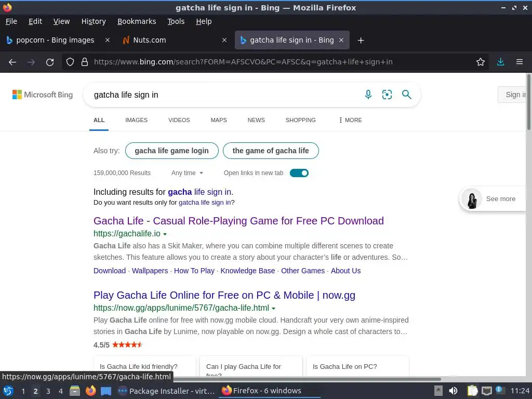Open Is Gacha Life kid friendly question
This screenshot has width=532, height=399.
coord(145,366)
